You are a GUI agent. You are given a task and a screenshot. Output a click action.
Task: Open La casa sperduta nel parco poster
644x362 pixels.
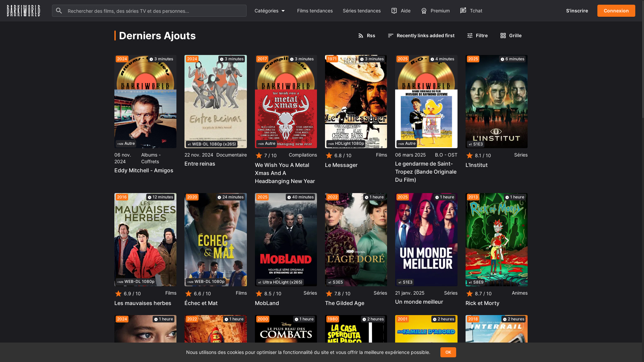(356, 329)
